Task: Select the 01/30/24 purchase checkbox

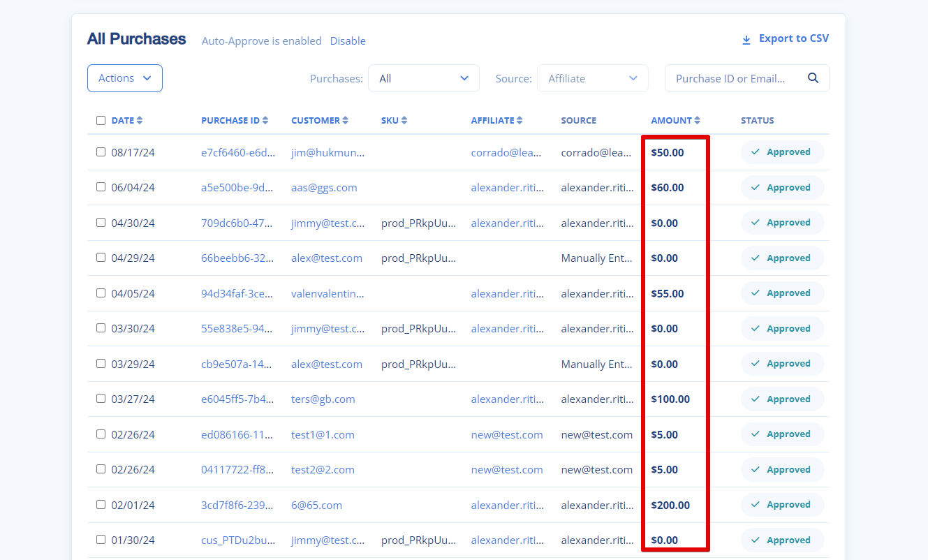Action: pos(101,540)
